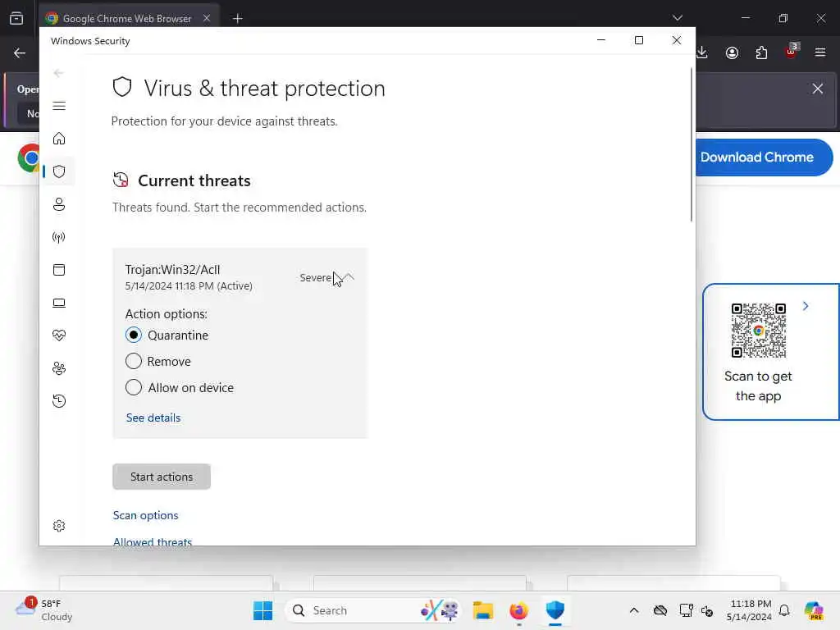Open File Explorer from taskbar
840x630 pixels.
pyautogui.click(x=482, y=610)
